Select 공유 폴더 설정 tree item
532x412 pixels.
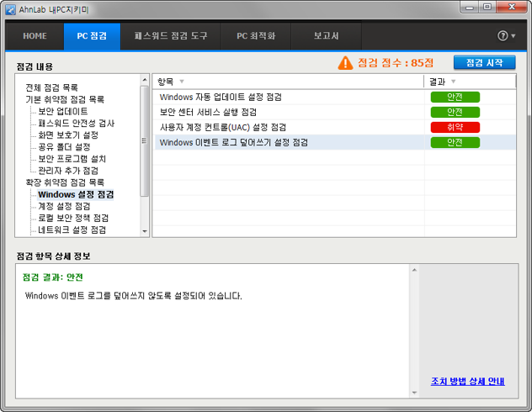point(64,146)
